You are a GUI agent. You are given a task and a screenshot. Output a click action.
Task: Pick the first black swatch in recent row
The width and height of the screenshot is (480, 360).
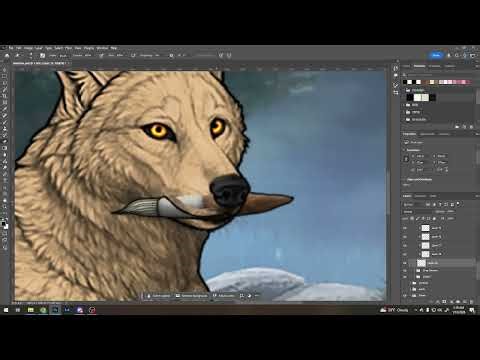tap(405, 82)
